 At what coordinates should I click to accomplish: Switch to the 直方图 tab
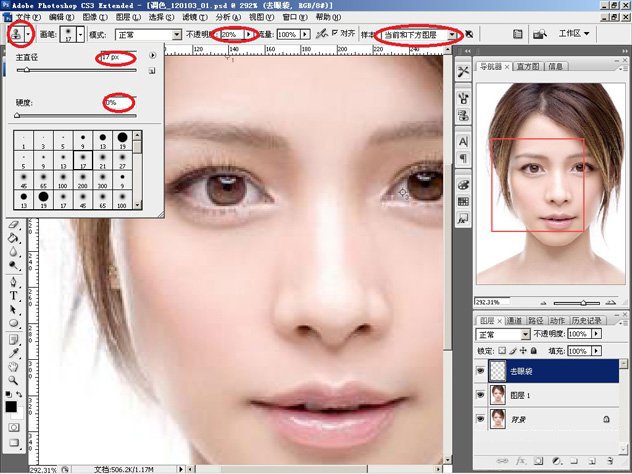coord(527,66)
